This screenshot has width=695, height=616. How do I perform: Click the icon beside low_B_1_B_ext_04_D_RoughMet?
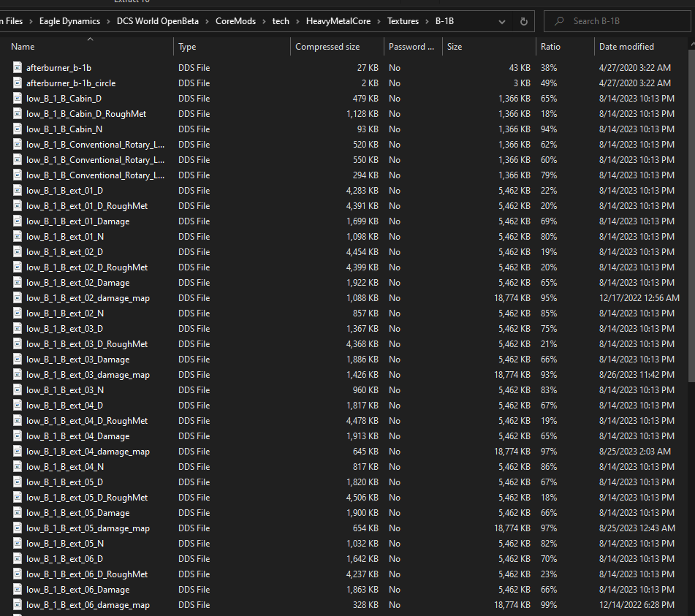coord(18,421)
